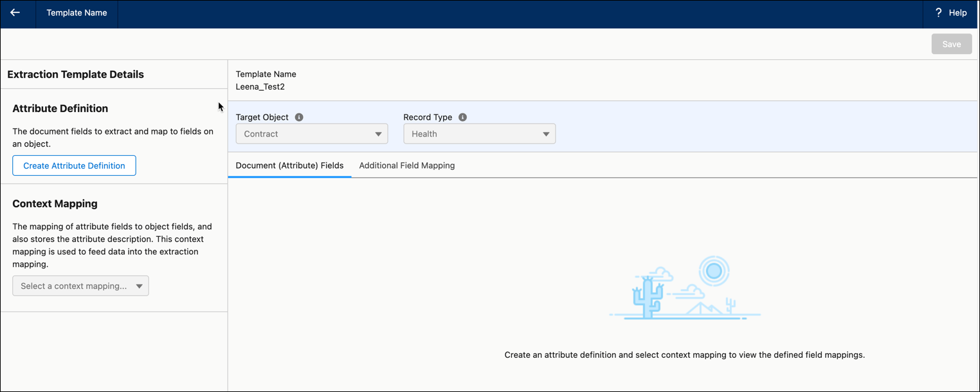Viewport: 980px width, 392px height.
Task: Select the Document (Attribute) Fields tab
Action: 289,165
